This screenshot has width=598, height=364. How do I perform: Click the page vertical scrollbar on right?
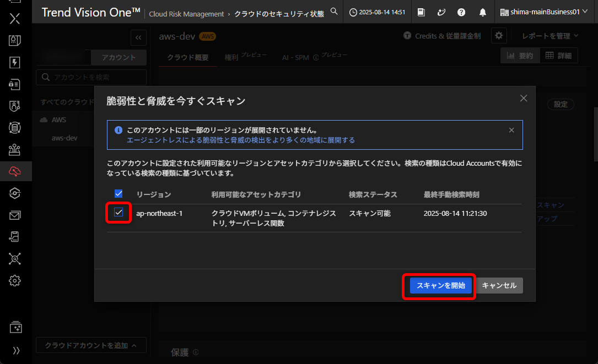[x=596, y=134]
